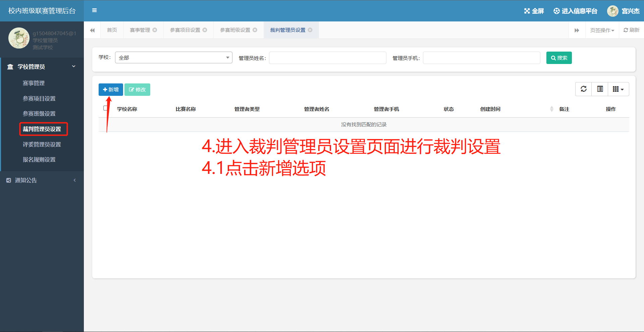644x332 pixels.
Task: Open 参赛班级设置 in the sidebar
Action: 39,114
